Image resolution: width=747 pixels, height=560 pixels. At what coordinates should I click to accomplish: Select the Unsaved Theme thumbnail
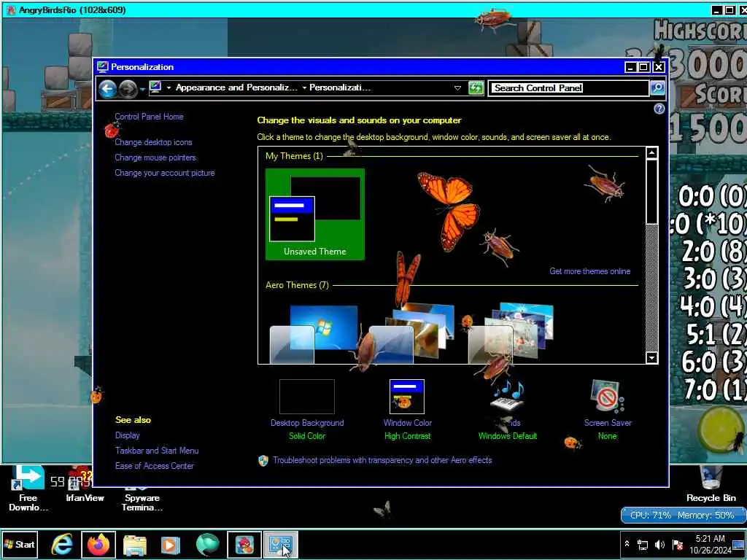315,214
